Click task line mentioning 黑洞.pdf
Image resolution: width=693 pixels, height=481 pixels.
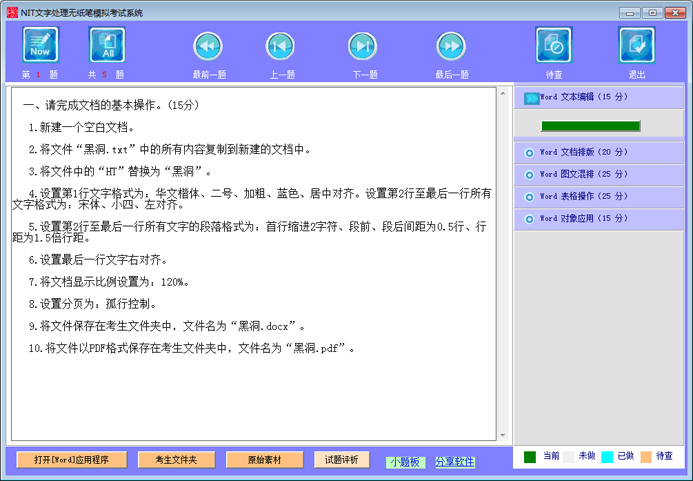tap(192, 348)
